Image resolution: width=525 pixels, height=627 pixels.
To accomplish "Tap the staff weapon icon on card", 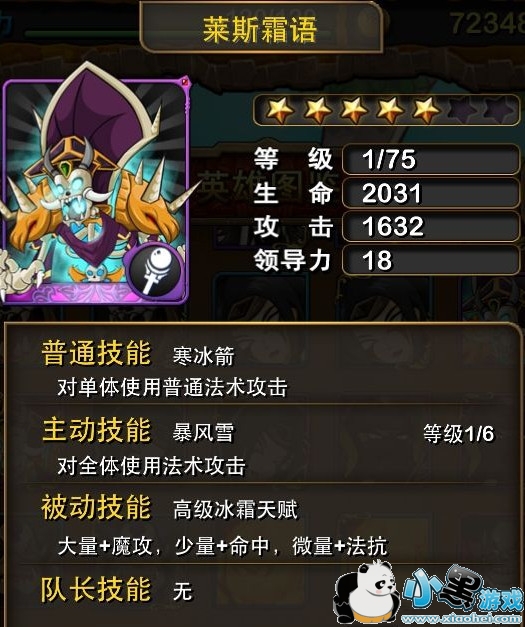I will click(x=156, y=270).
